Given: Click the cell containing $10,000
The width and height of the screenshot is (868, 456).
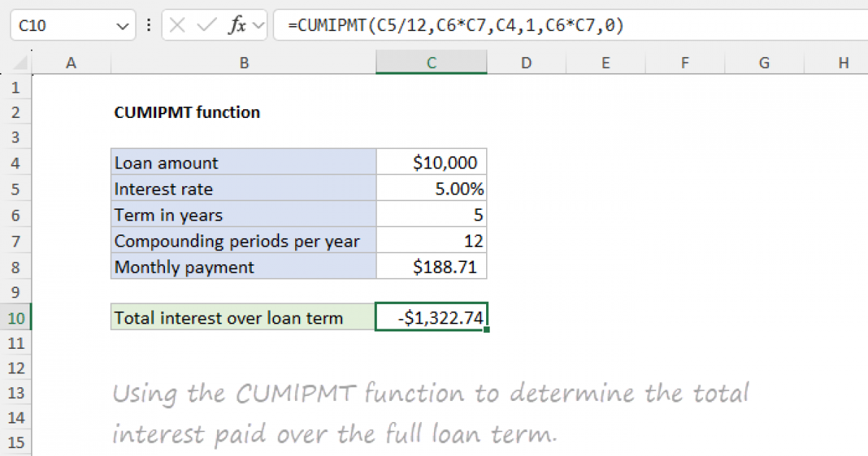Looking at the screenshot, I should pyautogui.click(x=431, y=162).
